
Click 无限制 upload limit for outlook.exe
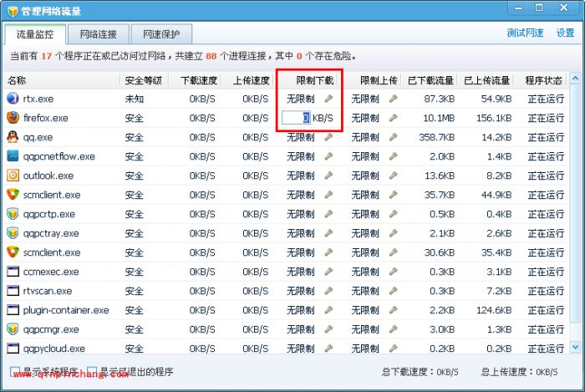365,176
